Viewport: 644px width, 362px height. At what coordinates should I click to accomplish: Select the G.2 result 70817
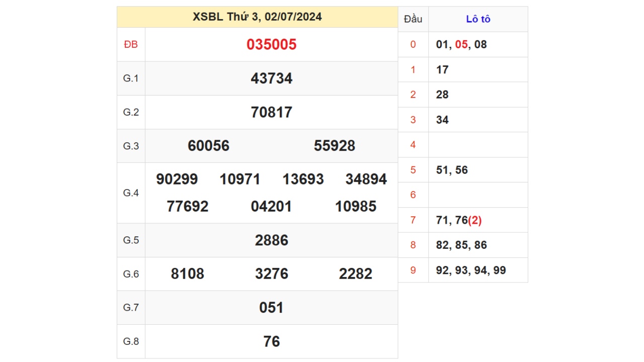272,112
